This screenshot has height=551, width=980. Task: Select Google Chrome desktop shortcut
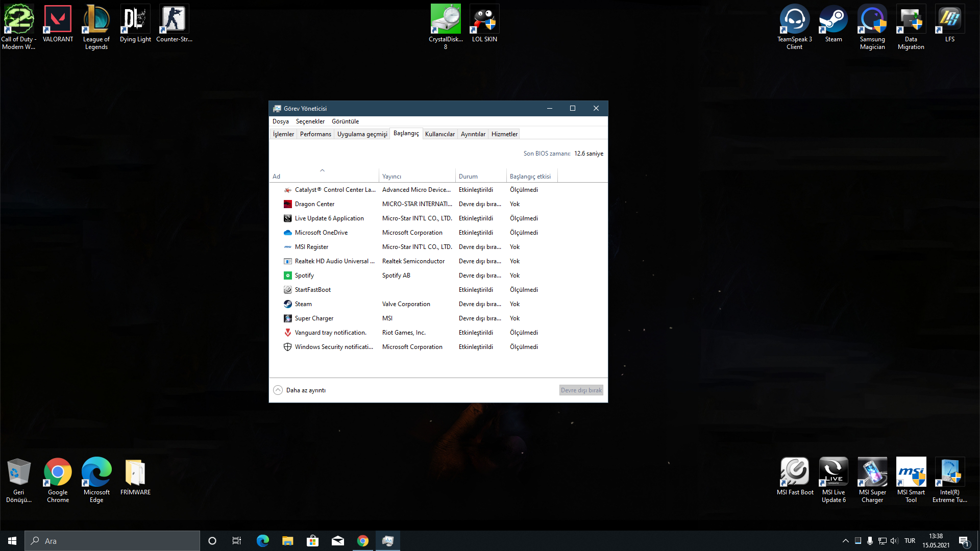58,480
